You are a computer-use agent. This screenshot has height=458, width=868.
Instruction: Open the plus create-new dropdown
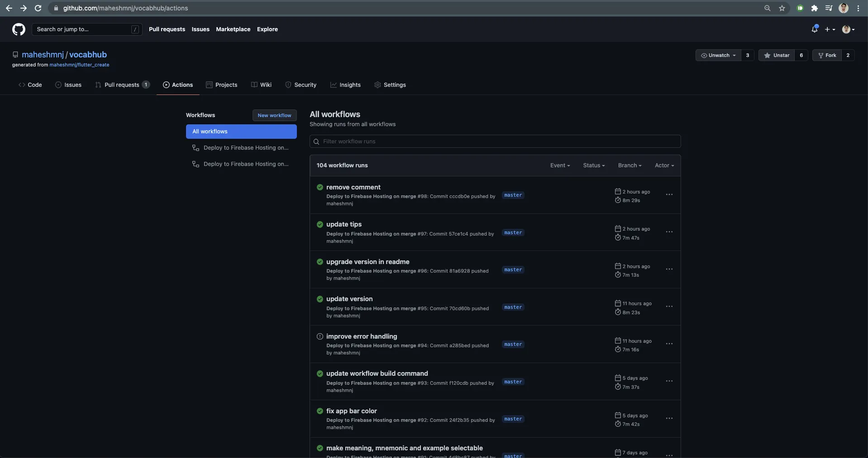[x=830, y=29]
